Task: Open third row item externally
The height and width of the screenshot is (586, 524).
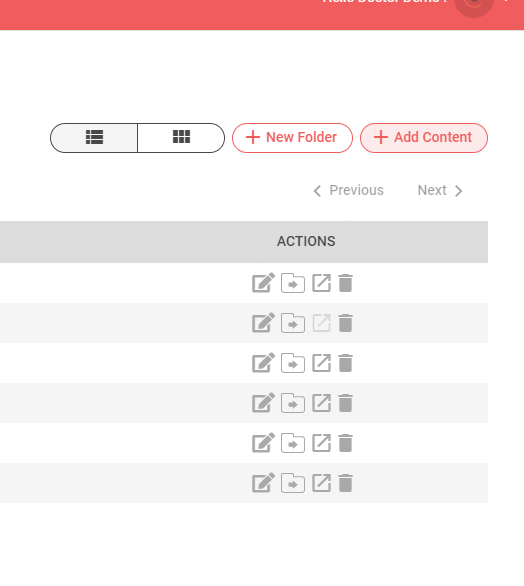Action: [x=321, y=363]
